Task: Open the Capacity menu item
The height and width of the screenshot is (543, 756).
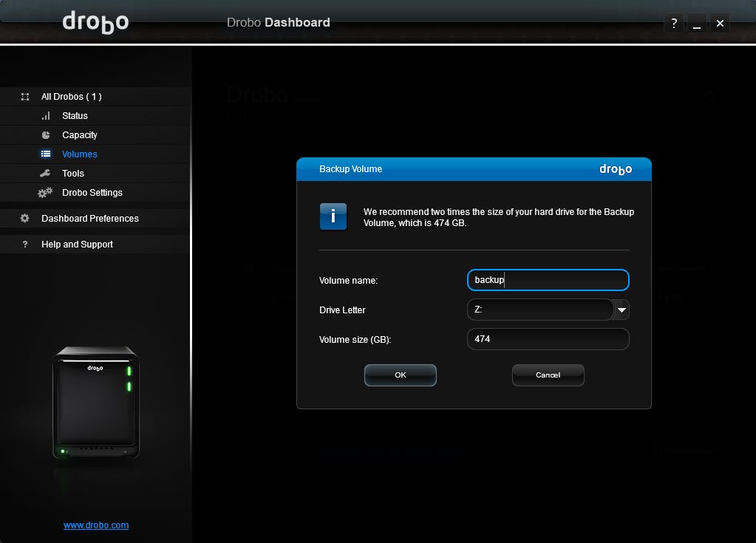Action: pyautogui.click(x=95, y=135)
